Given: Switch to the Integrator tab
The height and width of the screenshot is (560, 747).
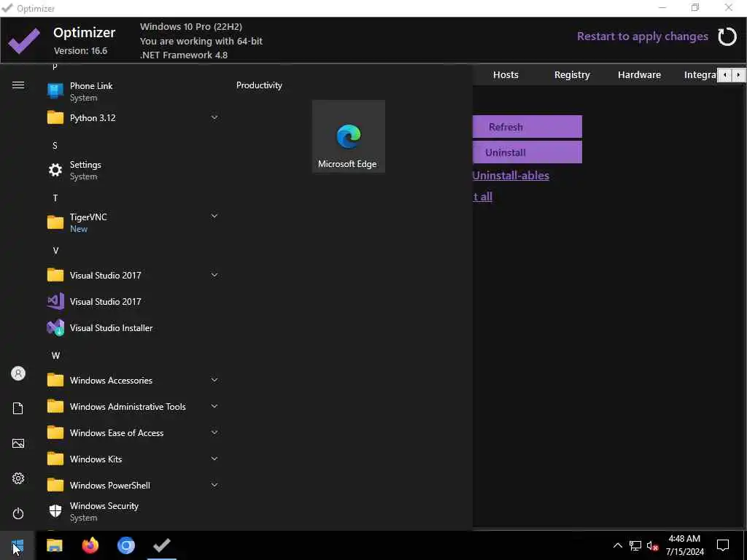Looking at the screenshot, I should [700, 75].
